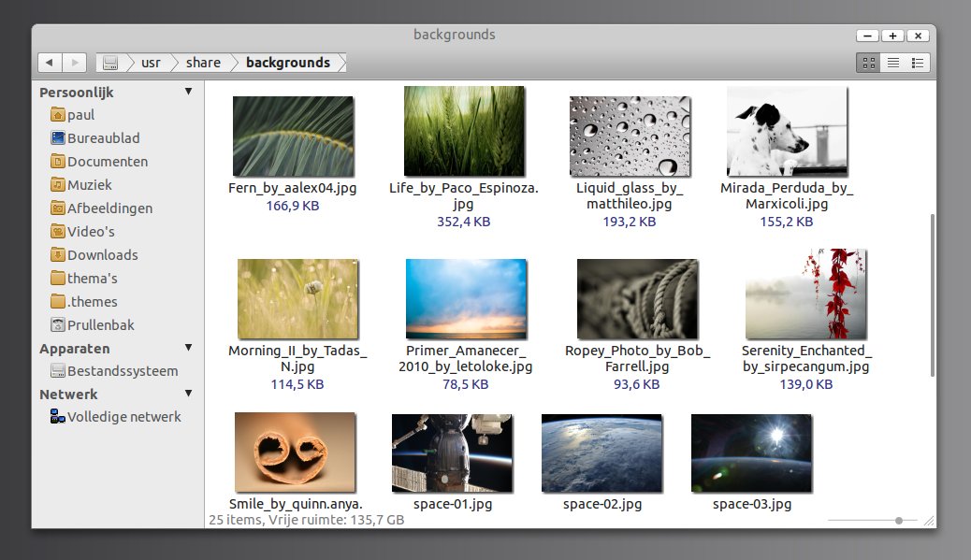Click the size label 155,2 KB
Viewport: 971px width, 560px height.
tap(787, 222)
